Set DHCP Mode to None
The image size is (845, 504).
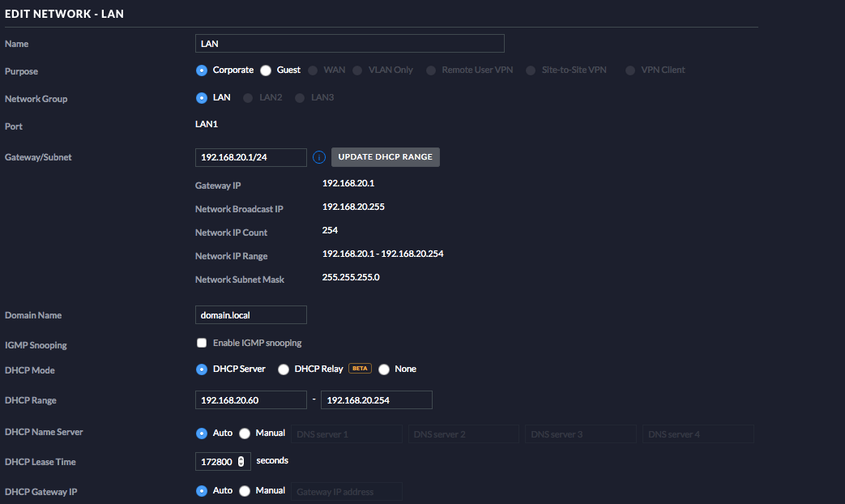click(x=384, y=369)
